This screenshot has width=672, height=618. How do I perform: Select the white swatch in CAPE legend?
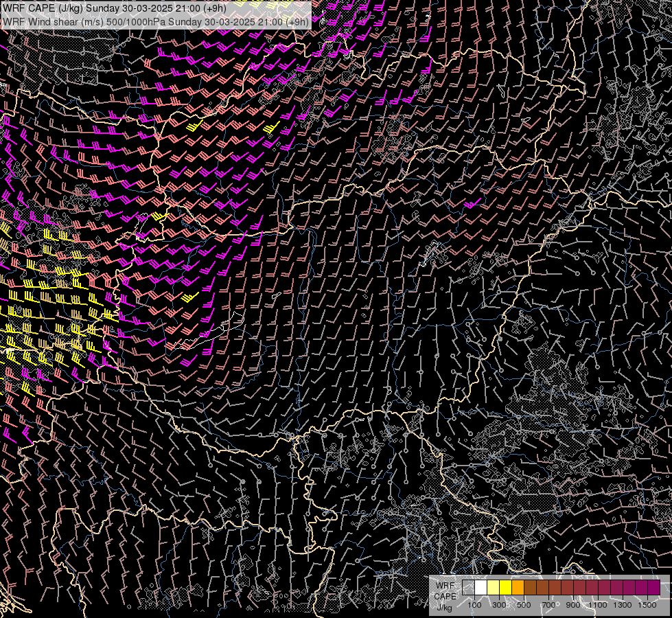point(481,588)
